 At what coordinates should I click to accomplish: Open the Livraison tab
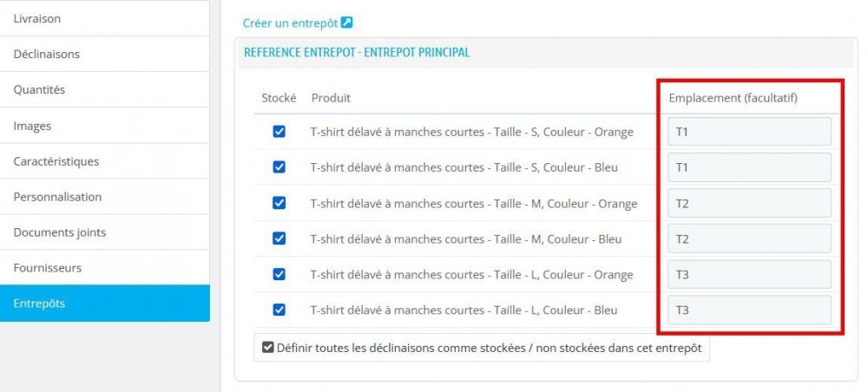(x=104, y=18)
